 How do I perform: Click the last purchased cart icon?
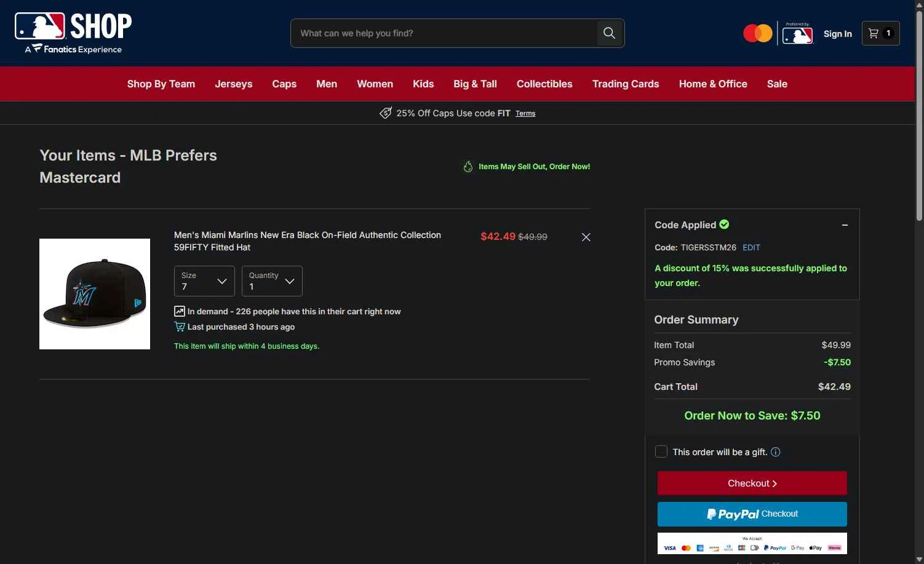pos(180,327)
